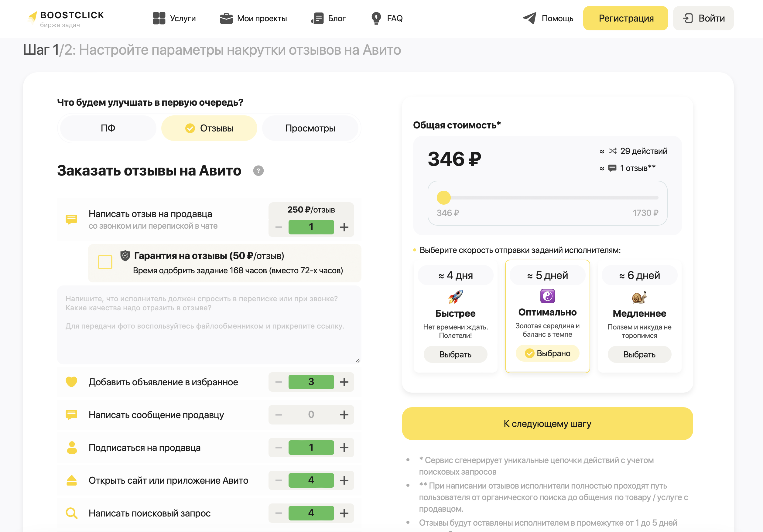Click the lightbulb icon beside FAQ
Viewport: 763px width, 532px height.
(376, 18)
